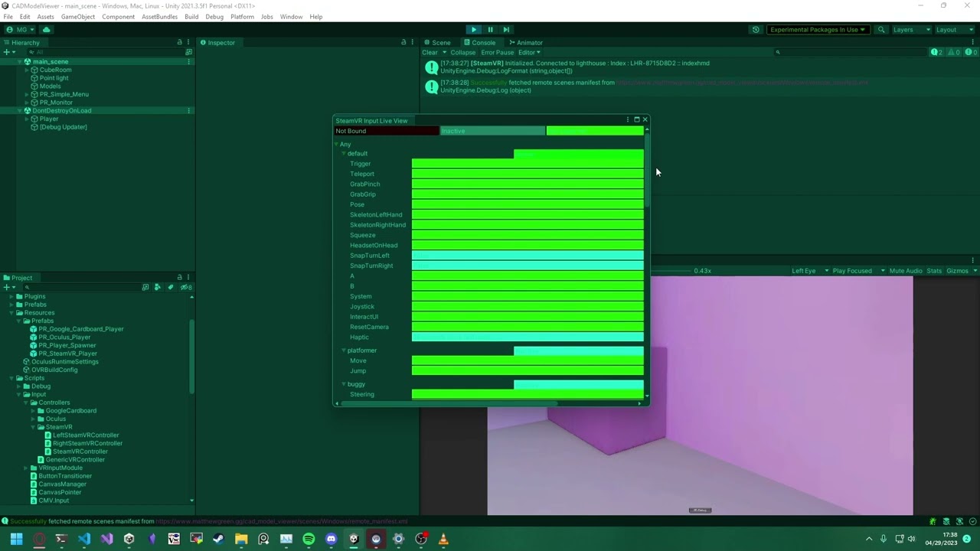This screenshot has height=551, width=980.
Task: Select PR_SteamVR_Player prefab
Action: [67, 354]
